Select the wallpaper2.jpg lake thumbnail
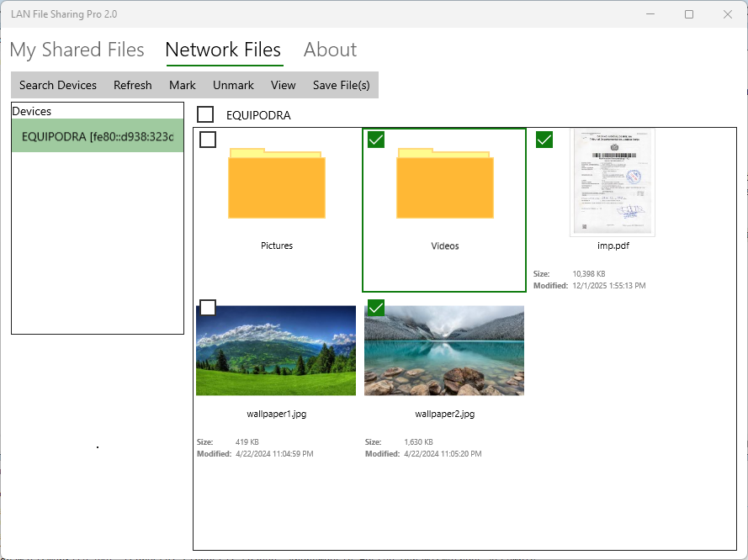The height and width of the screenshot is (560, 748). (443, 350)
